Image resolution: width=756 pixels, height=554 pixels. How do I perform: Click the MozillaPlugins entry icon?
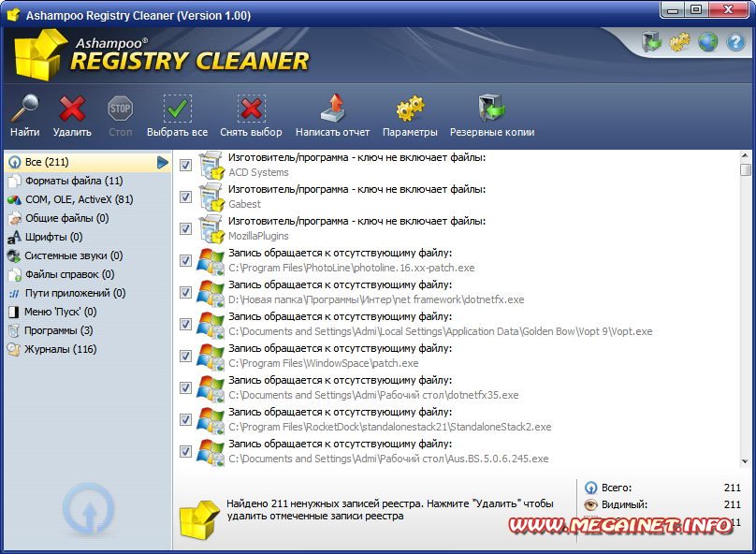point(211,229)
